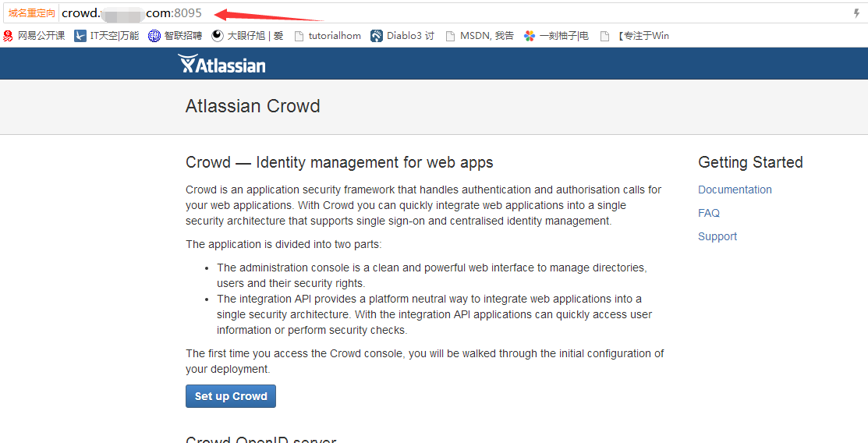Image resolution: width=868 pixels, height=443 pixels.
Task: Click the administration console bullet text
Action: [x=432, y=275]
